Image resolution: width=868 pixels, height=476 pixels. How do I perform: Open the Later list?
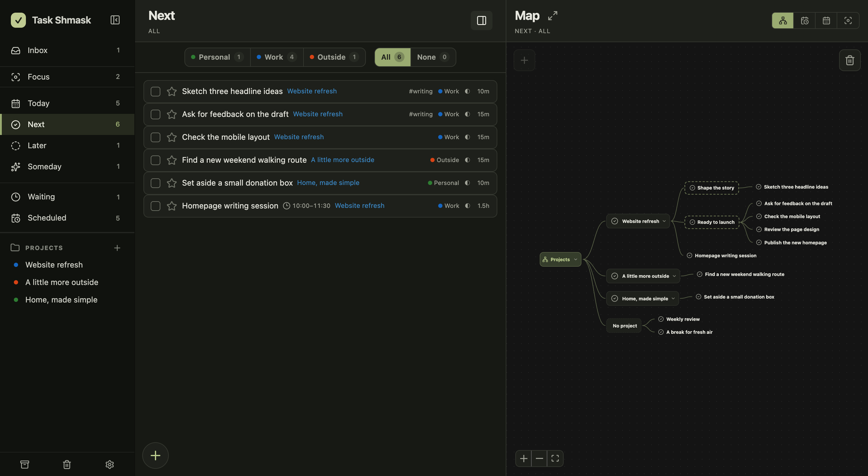[x=67, y=146]
